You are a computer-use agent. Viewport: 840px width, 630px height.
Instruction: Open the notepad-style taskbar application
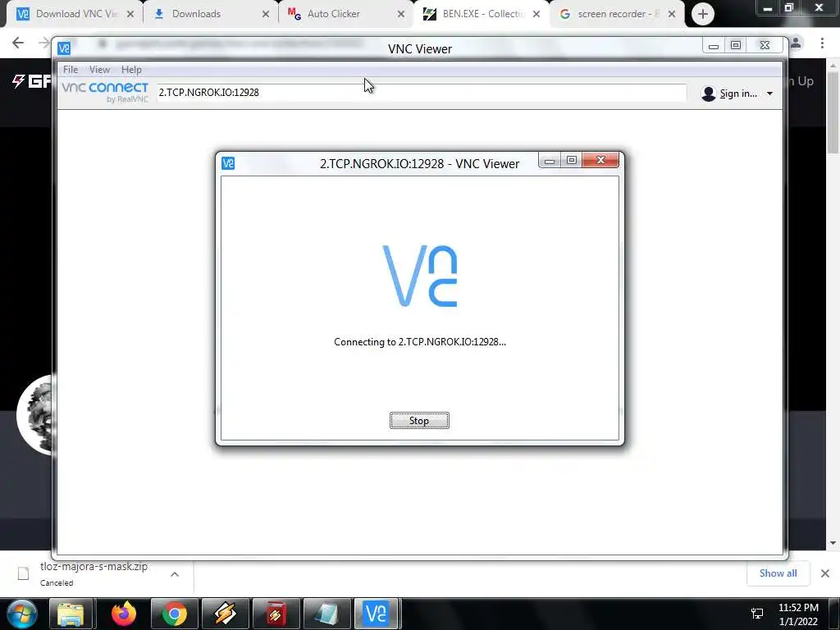[326, 614]
